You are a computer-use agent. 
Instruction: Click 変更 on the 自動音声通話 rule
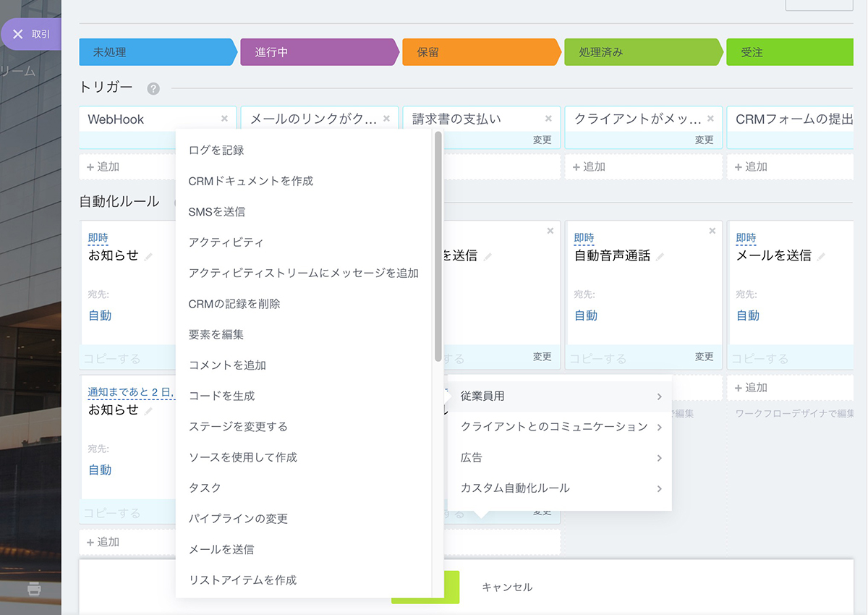tap(705, 357)
